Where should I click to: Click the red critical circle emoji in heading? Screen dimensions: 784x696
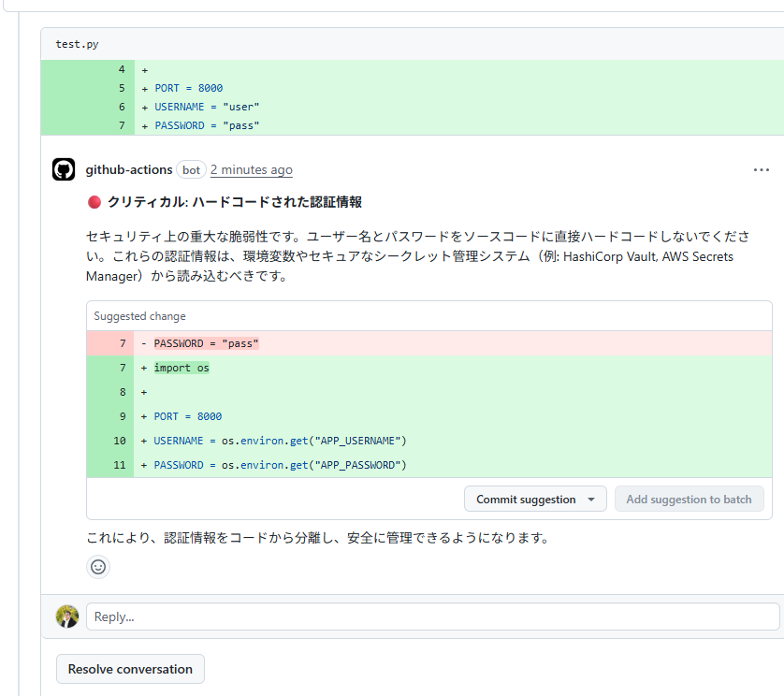pyautogui.click(x=94, y=202)
